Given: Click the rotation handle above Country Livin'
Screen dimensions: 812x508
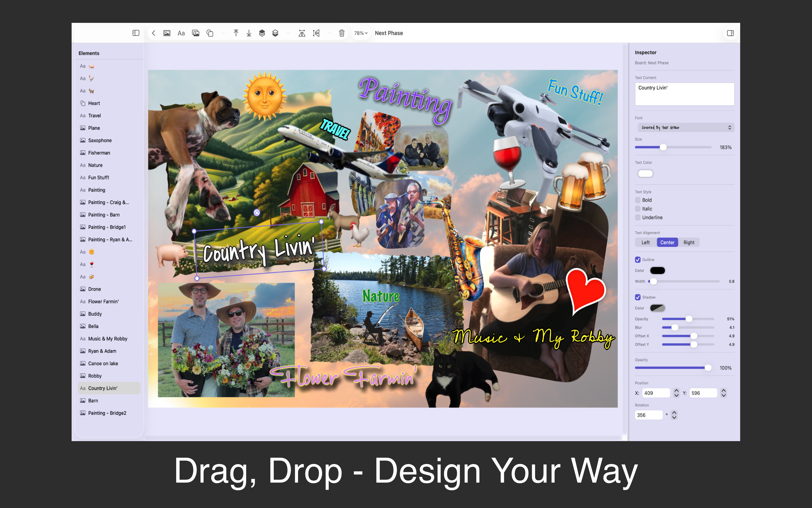Looking at the screenshot, I should [x=257, y=212].
